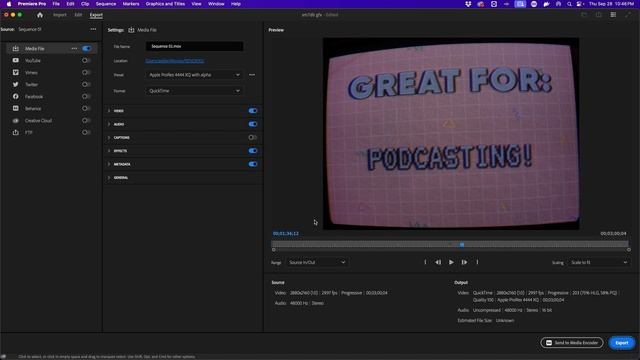
Task: Click the output Location path link
Action: [175, 61]
